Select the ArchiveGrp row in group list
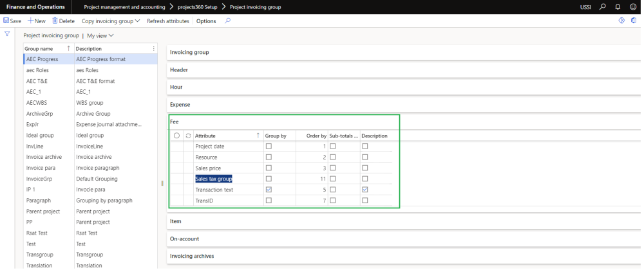This screenshot has height=270, width=644. point(40,113)
